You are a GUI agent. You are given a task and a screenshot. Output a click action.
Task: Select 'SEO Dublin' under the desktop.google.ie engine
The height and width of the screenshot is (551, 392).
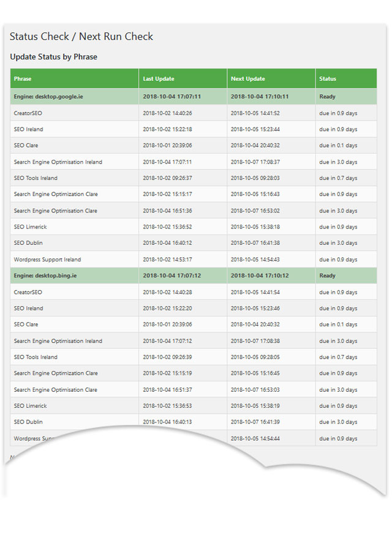pos(28,243)
